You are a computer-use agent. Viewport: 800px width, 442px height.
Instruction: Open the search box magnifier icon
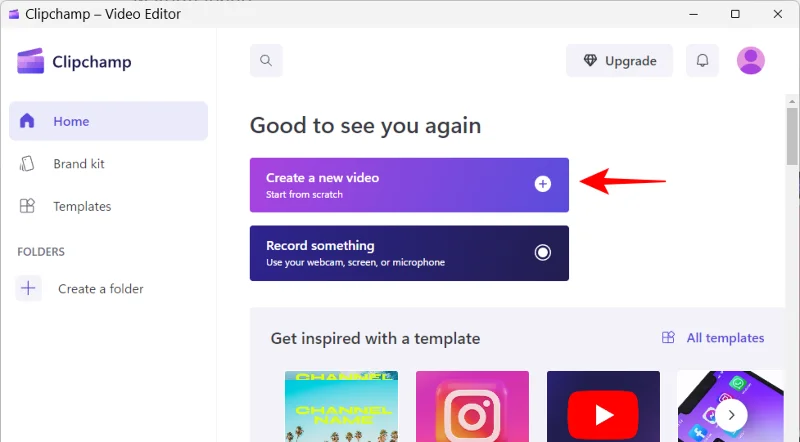(266, 60)
